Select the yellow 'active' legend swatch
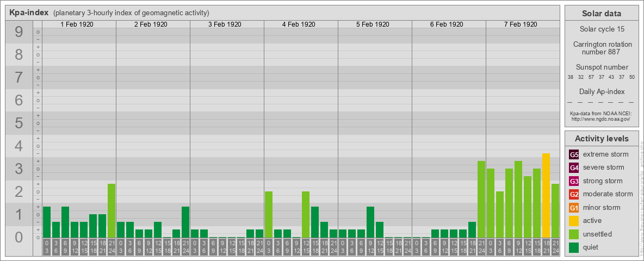This screenshot has width=644, height=261. [574, 221]
